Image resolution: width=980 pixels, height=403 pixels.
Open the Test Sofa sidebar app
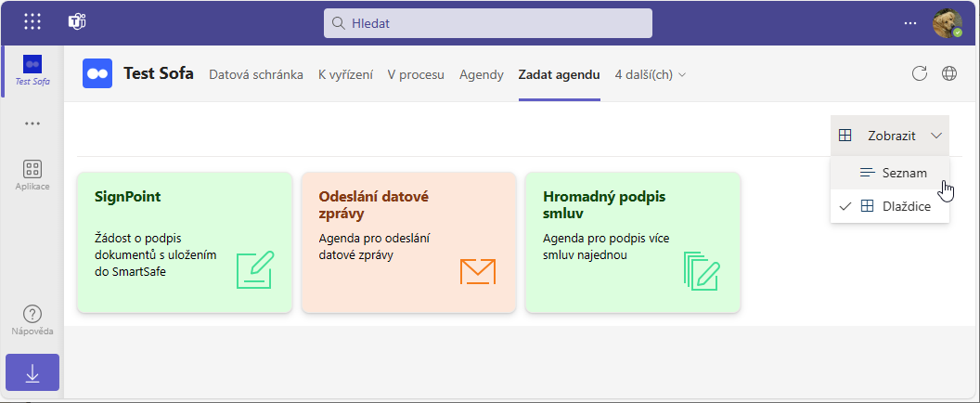coord(32,70)
